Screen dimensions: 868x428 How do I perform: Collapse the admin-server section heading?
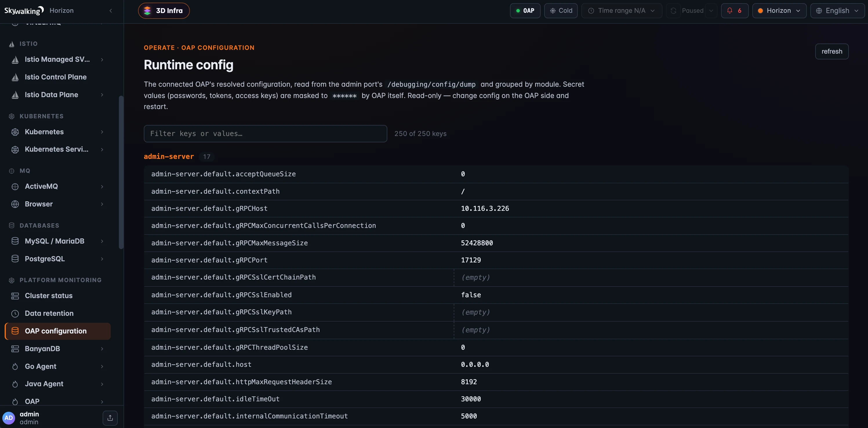[x=169, y=157]
